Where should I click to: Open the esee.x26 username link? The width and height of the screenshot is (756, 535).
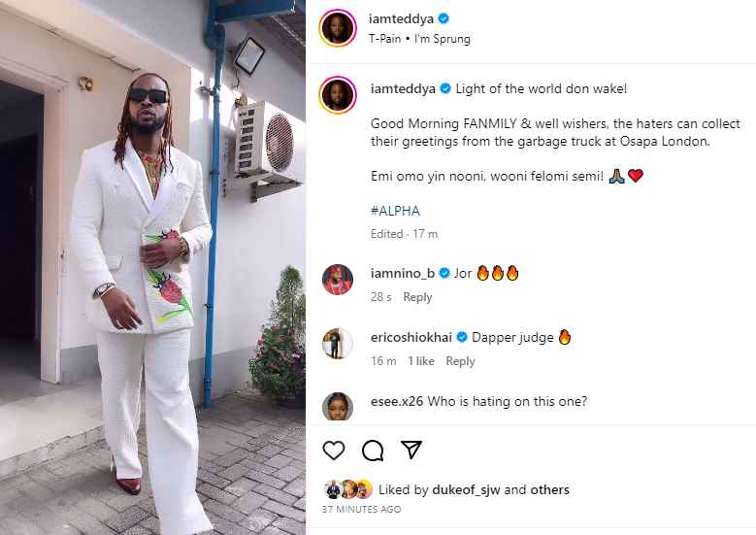pos(397,401)
